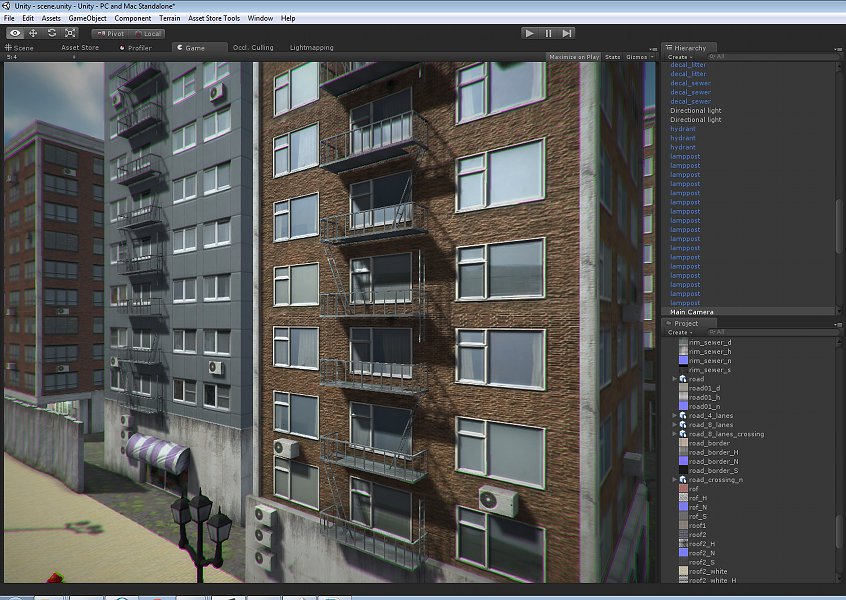
Task: Click the road model prefab icon
Action: click(683, 379)
